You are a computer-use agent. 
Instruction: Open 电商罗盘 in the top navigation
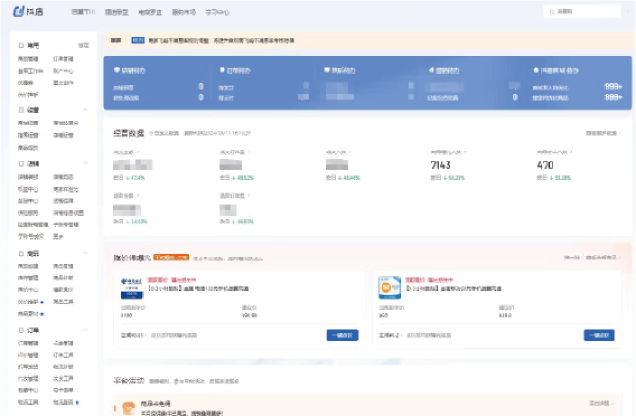149,12
